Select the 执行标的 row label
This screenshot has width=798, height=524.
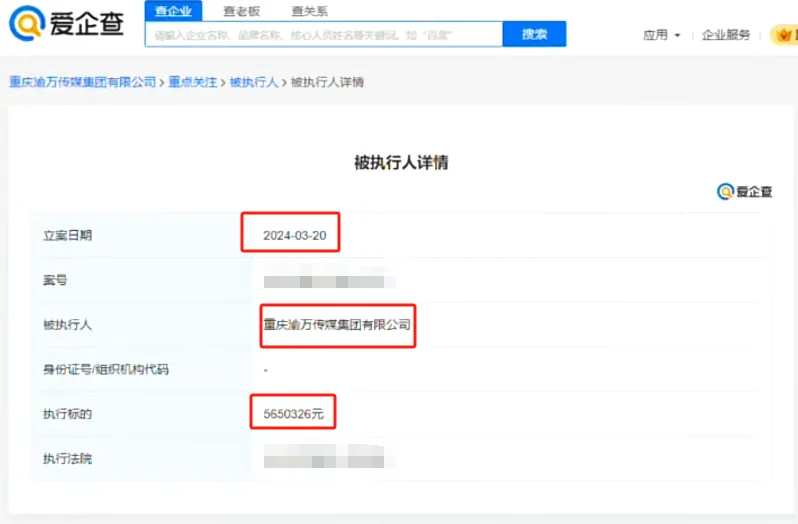67,414
